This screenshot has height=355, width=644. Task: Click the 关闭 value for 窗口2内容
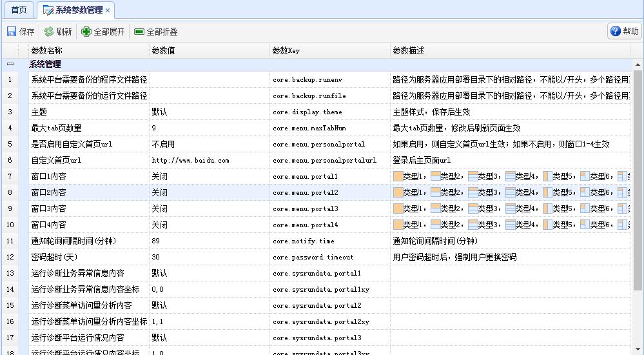pyautogui.click(x=210, y=192)
